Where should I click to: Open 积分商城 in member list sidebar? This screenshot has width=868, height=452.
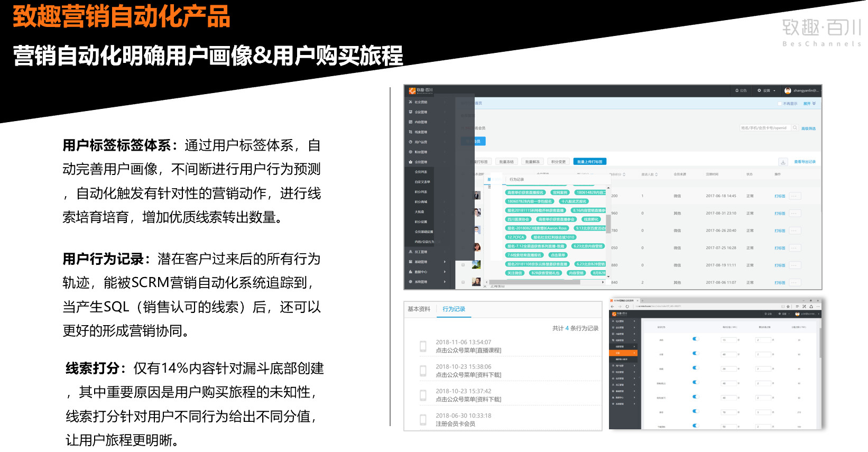(x=421, y=202)
